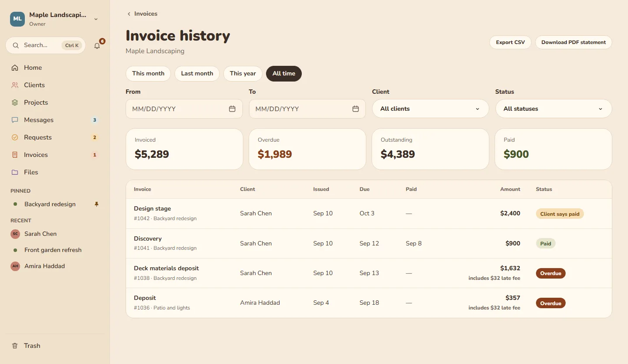Select the This month filter
Screen dimensions: 628x364
(x=148, y=73)
